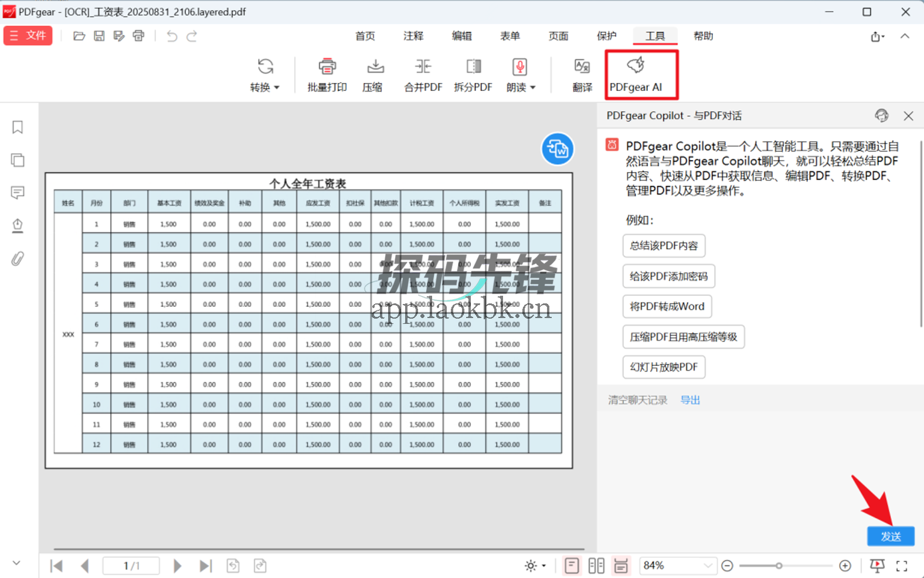Click the 合并PDF merge tool

point(423,75)
